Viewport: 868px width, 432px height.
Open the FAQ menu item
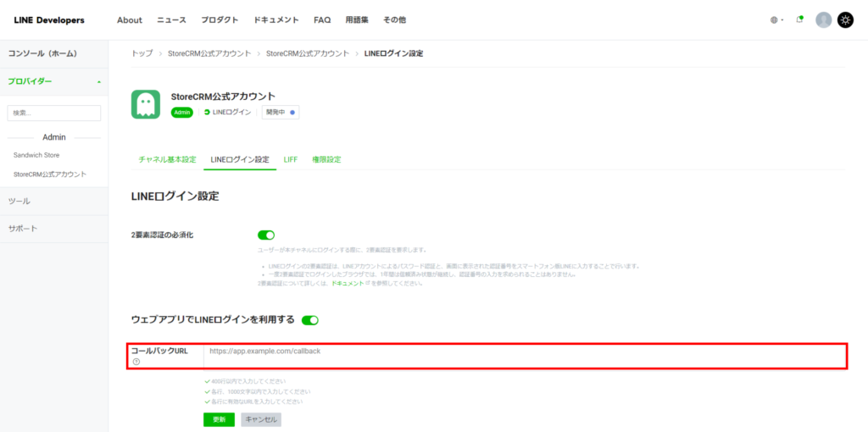[322, 20]
